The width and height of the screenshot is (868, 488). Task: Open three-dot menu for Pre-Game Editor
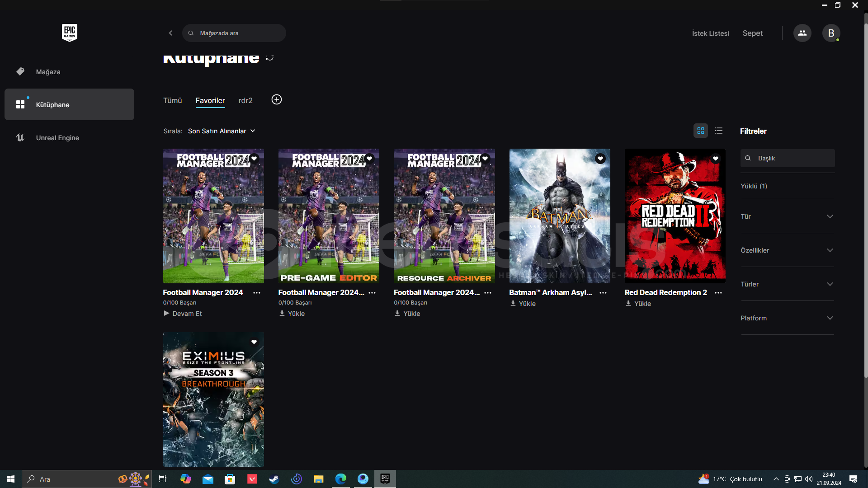click(x=372, y=293)
